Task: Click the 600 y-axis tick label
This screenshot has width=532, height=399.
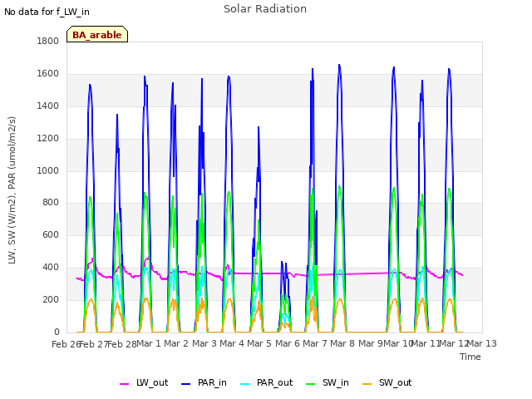Action: (51, 234)
